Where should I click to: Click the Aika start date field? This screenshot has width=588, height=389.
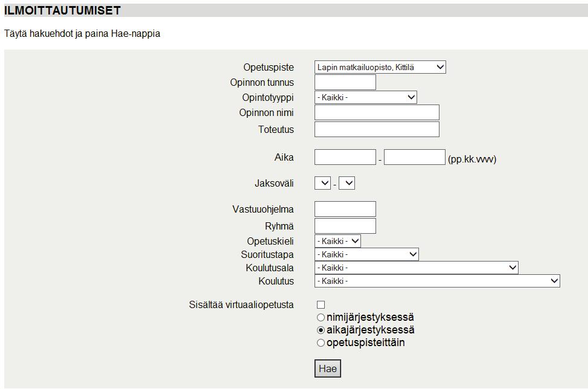pos(345,157)
